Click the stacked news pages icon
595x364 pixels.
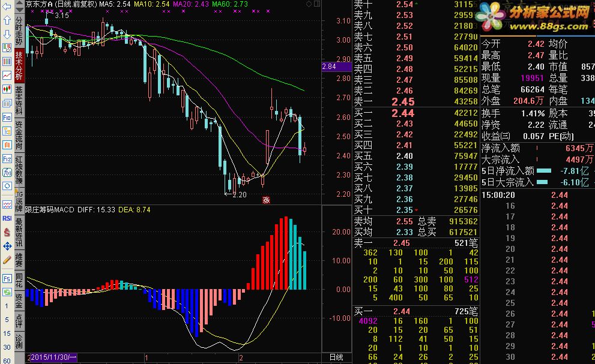7,103
